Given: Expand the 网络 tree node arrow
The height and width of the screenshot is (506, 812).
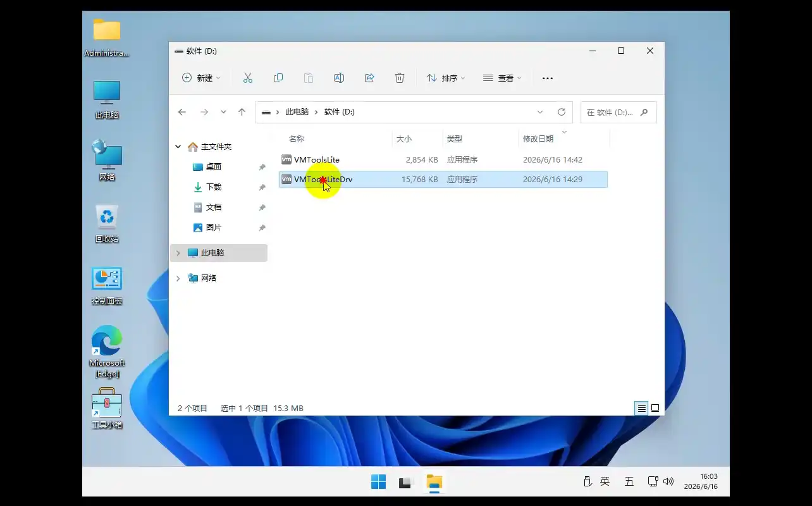Looking at the screenshot, I should [178, 278].
